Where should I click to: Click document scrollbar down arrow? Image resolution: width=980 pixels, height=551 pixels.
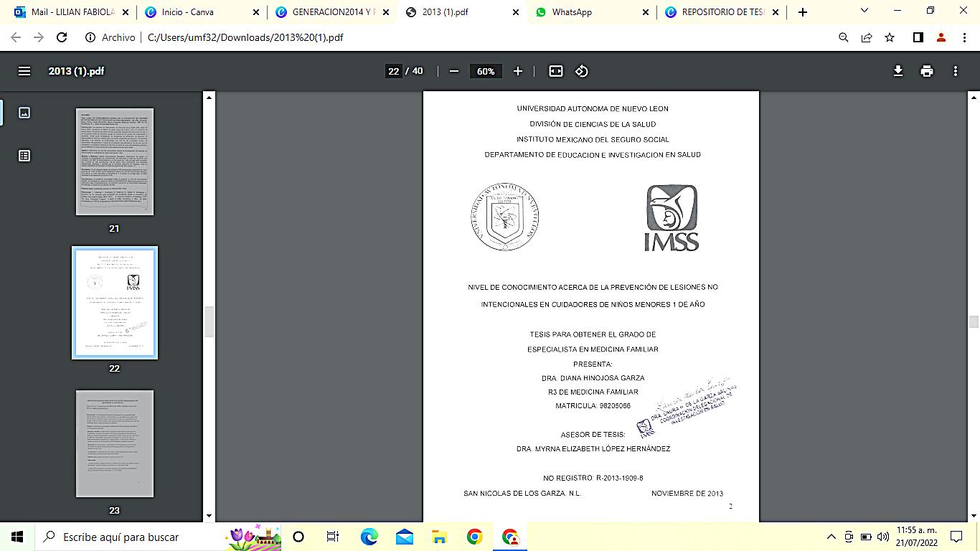point(974,516)
